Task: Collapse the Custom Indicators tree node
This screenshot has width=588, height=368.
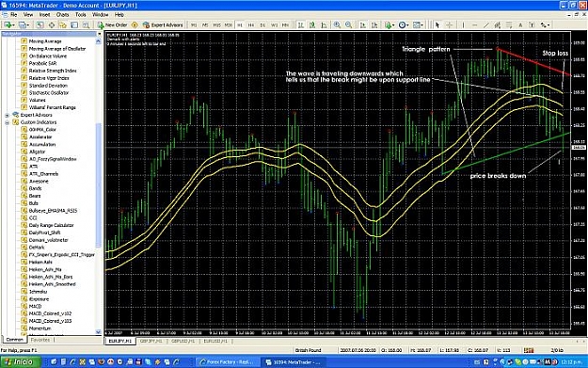Action: [8, 122]
